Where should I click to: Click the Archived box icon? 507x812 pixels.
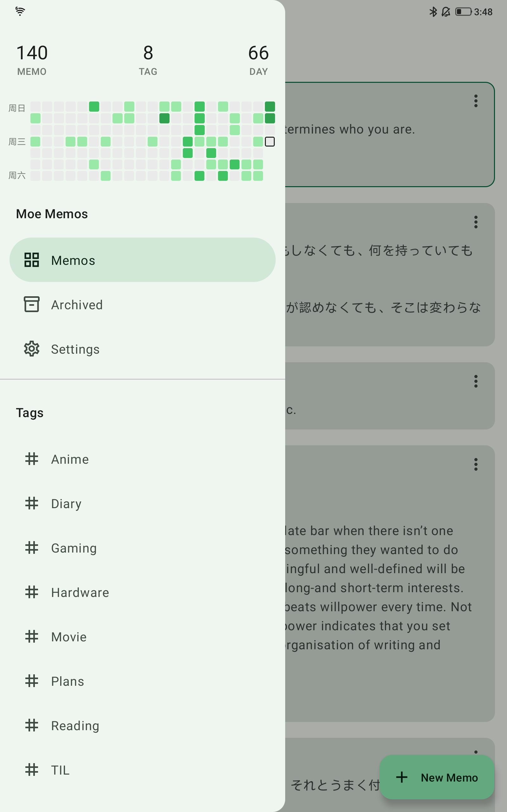coord(32,304)
